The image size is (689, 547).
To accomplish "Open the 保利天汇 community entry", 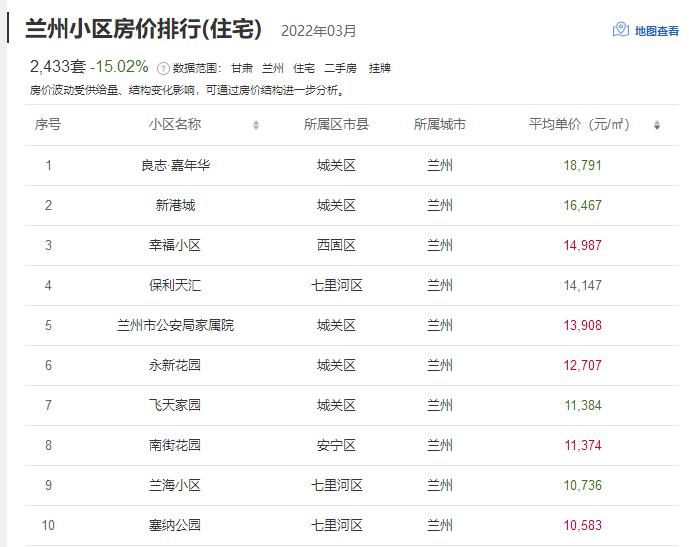I will (x=175, y=286).
